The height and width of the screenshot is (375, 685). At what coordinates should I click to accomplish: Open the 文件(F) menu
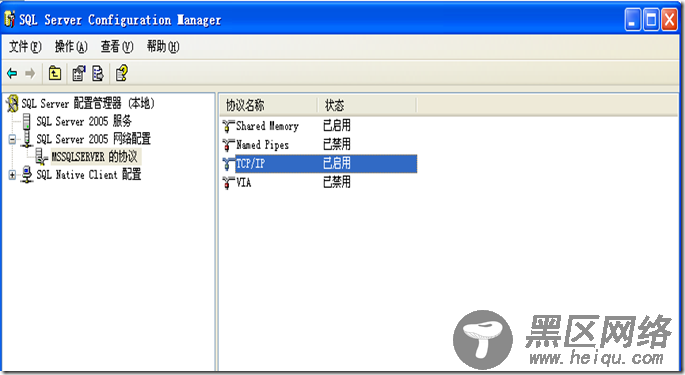(25, 46)
